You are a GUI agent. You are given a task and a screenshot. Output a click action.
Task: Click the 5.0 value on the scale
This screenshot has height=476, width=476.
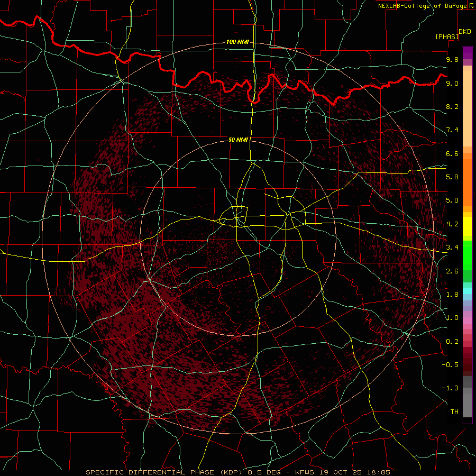[x=452, y=200]
